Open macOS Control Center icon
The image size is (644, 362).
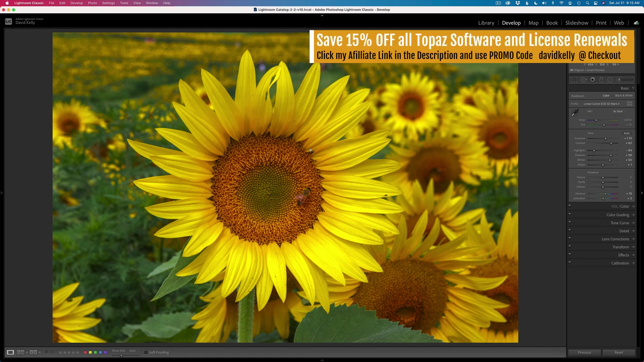596,3
